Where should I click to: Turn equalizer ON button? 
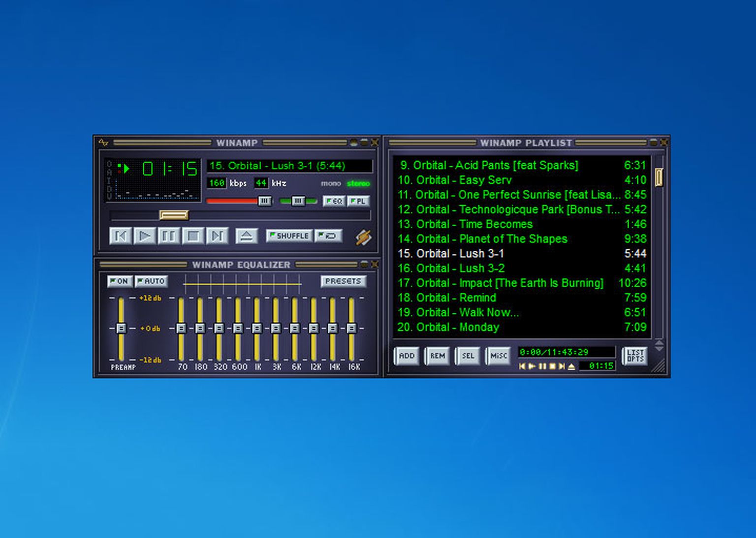[x=120, y=281]
